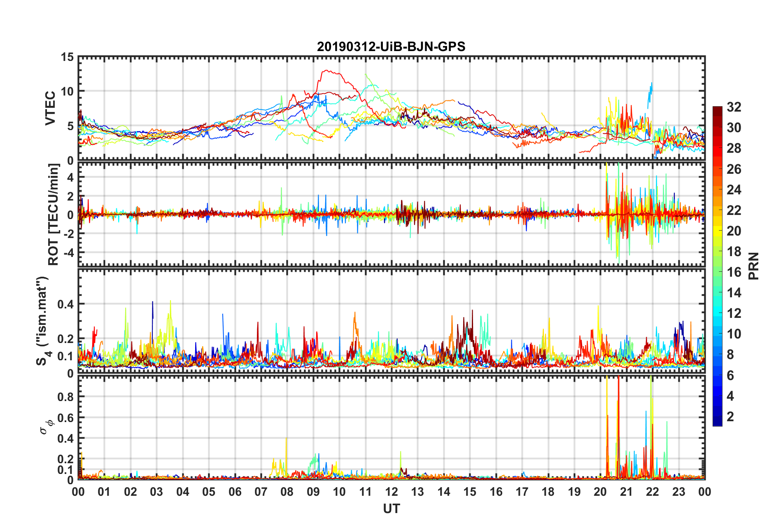The width and height of the screenshot is (783, 532).
Task: Click x-axis tick label 03
Action: coord(156,492)
